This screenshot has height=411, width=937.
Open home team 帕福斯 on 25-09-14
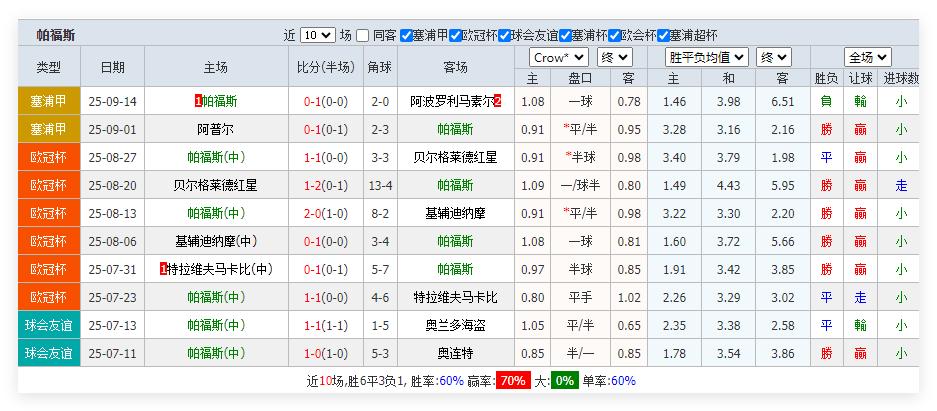(x=219, y=102)
